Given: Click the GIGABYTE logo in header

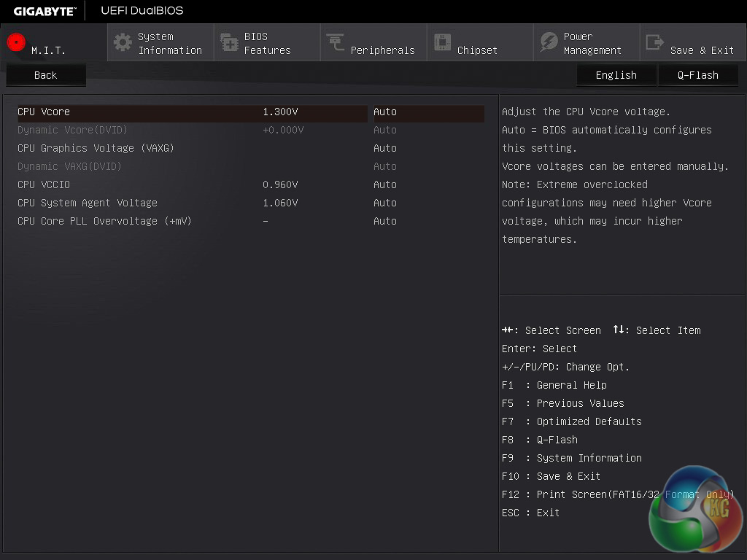Looking at the screenshot, I should click(44, 11).
